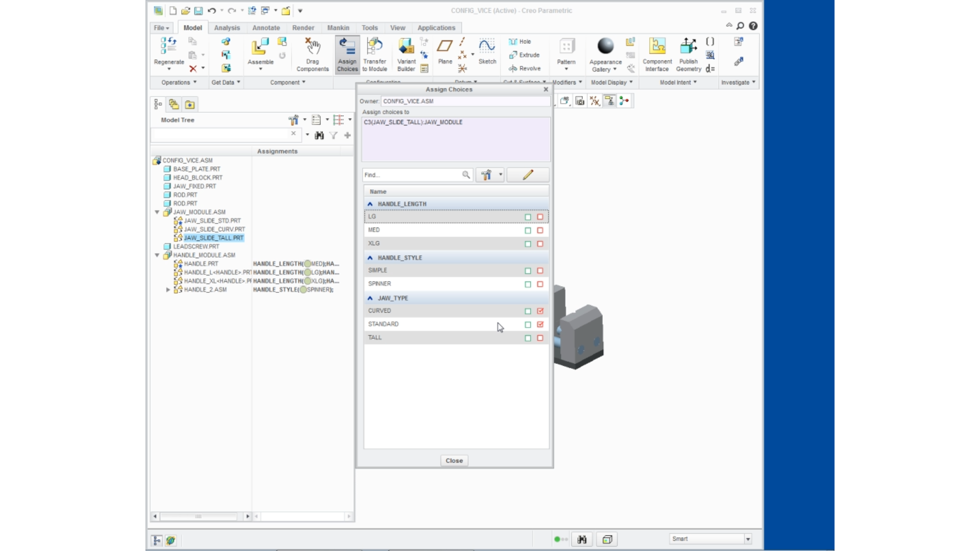Viewport: 980px width, 551px height.
Task: Click the Revolve feature tool
Action: (x=525, y=68)
